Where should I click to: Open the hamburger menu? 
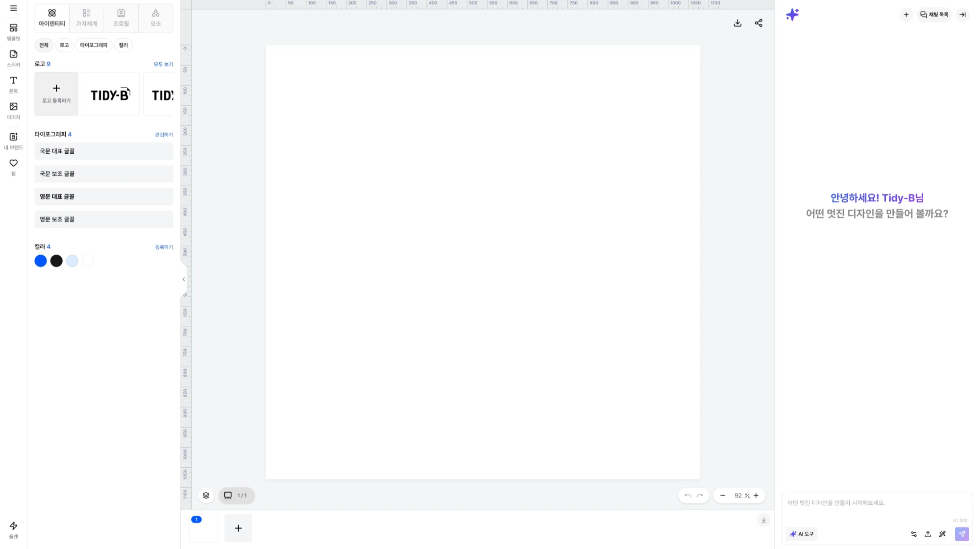13,8
